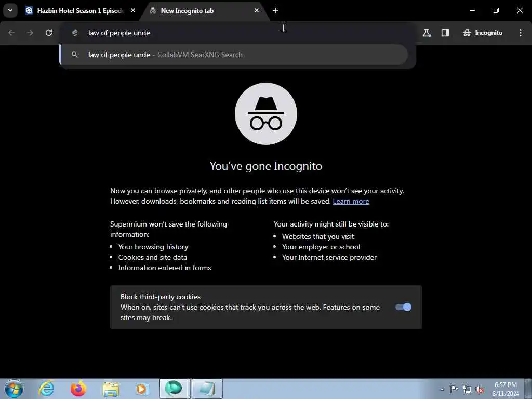Click the Supermium browser taskbar button

tap(174, 389)
